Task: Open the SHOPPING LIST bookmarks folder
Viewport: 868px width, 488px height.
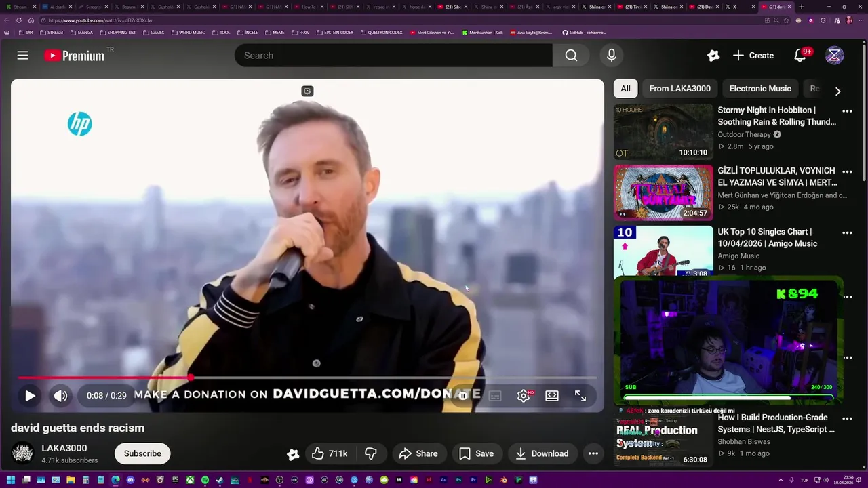Action: [118, 33]
